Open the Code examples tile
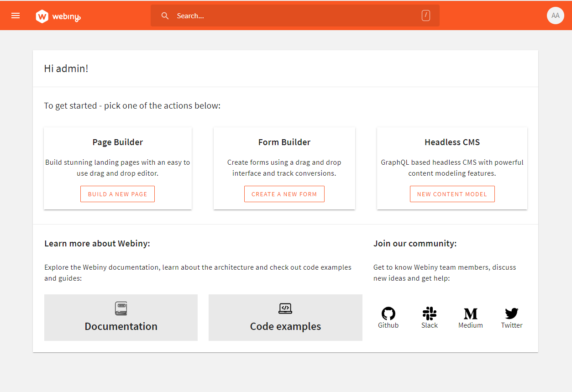This screenshot has width=572, height=392. [x=285, y=318]
